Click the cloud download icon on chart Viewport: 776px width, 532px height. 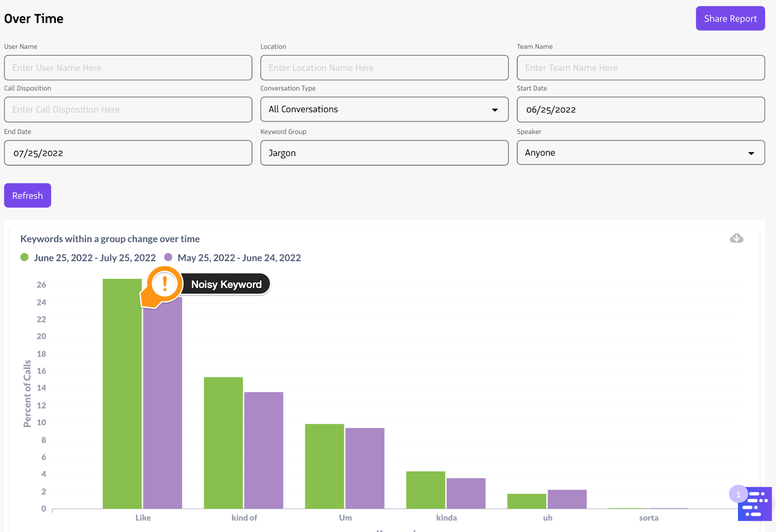point(736,238)
